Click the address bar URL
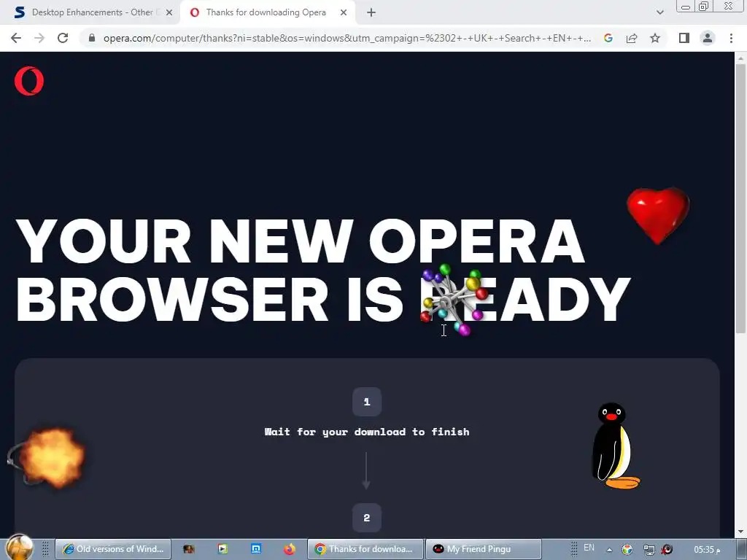This screenshot has width=747, height=560. click(347, 38)
